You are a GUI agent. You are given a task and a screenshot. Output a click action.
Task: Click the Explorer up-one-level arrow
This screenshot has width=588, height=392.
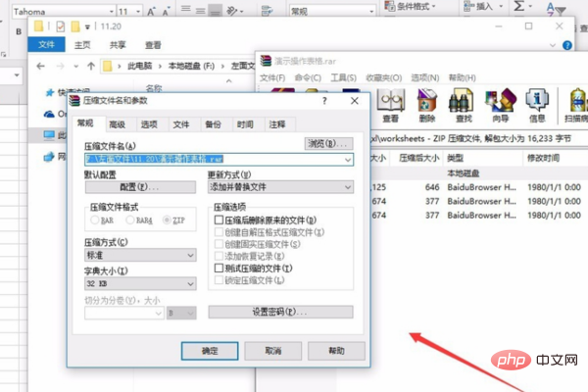91,67
